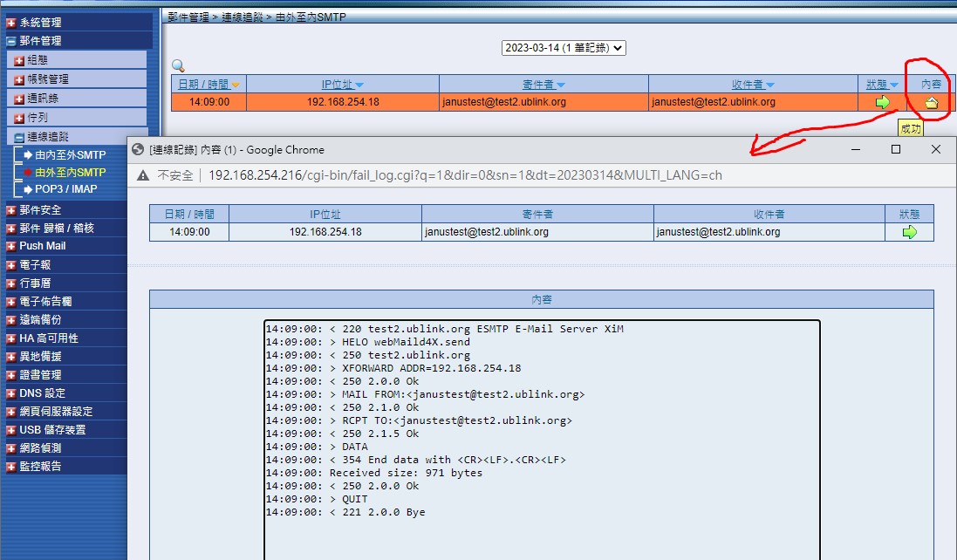
Task: Select 由內至外SMTP in sidebar
Action: pos(70,155)
